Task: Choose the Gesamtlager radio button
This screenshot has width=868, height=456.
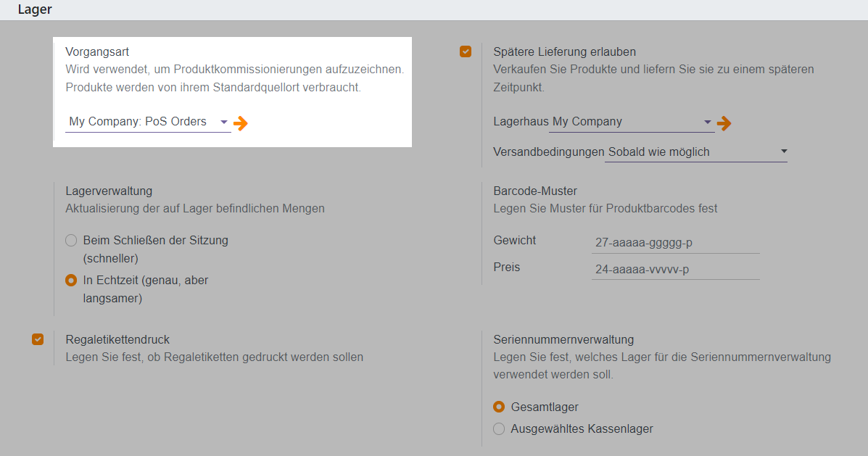Action: 499,407
